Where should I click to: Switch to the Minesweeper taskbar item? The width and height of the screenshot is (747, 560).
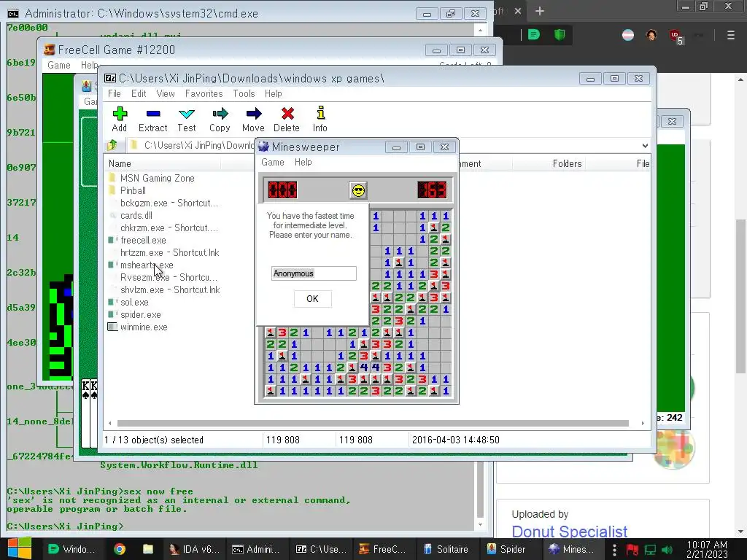[x=572, y=549]
